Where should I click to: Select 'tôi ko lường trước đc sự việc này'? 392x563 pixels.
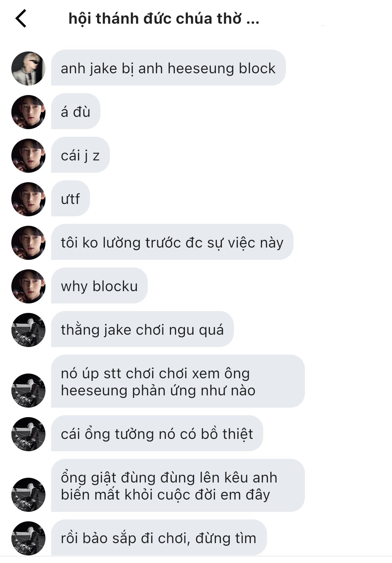(x=172, y=242)
